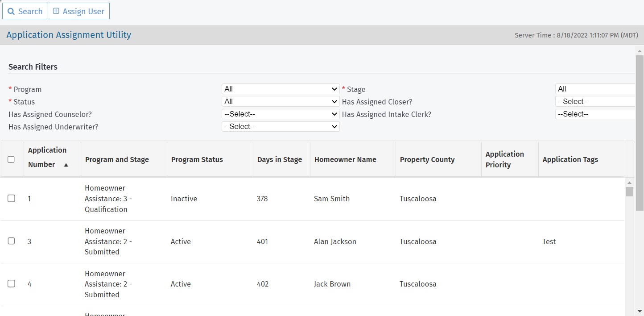The height and width of the screenshot is (316, 644).
Task: Select the checkbox next to Alan Jackson's row
Action: click(x=11, y=241)
